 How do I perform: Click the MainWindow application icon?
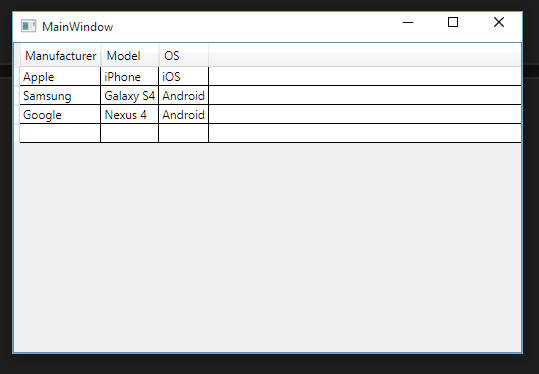point(28,26)
